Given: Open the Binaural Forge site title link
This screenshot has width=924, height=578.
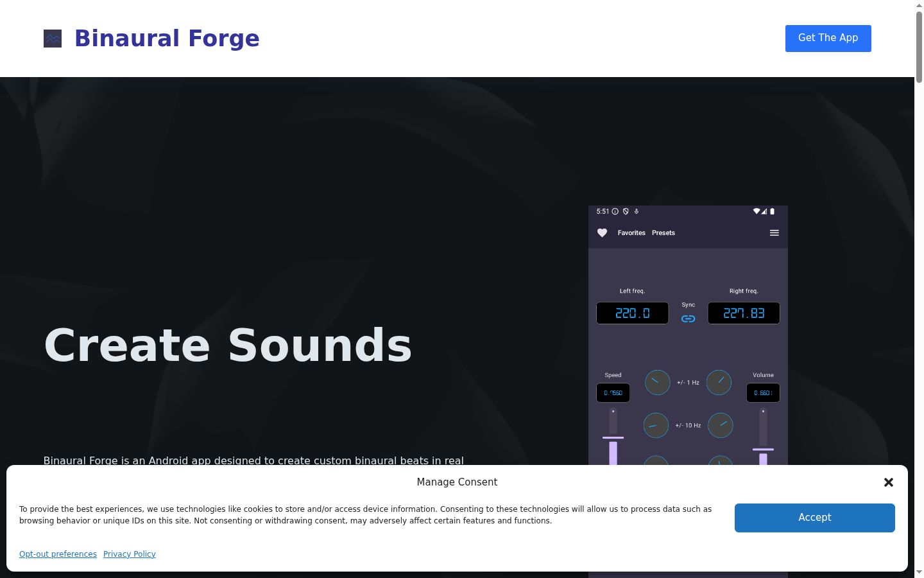Looking at the screenshot, I should pyautogui.click(x=167, y=39).
